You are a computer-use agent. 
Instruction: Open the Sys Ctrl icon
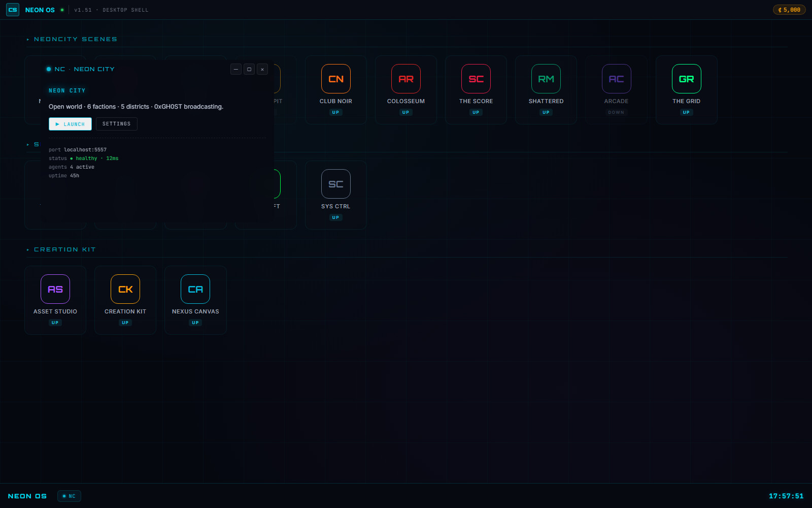(335, 184)
